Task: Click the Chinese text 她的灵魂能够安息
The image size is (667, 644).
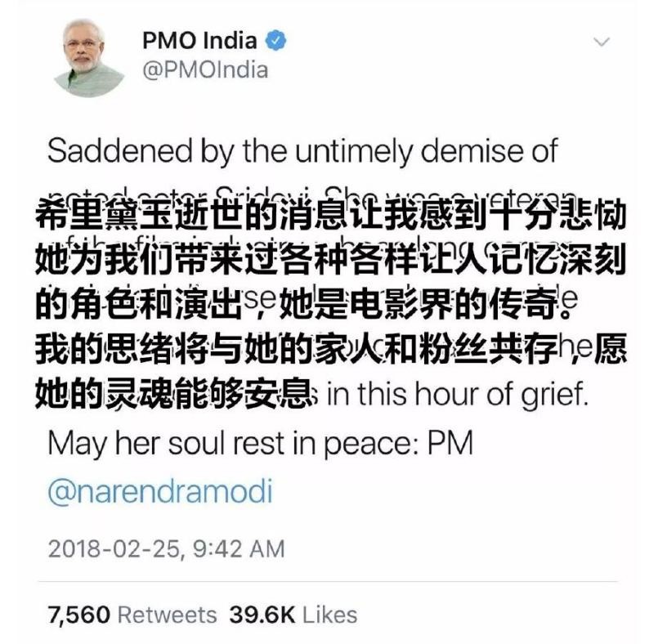Action: coord(173,394)
